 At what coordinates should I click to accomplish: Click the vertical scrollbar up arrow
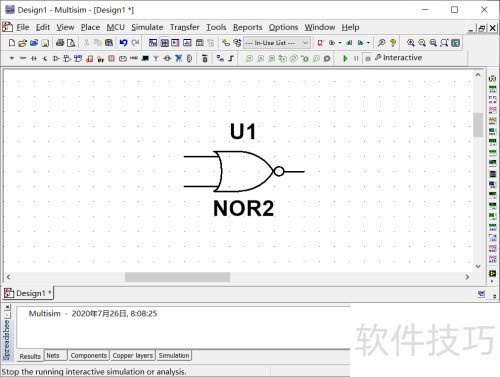click(478, 75)
